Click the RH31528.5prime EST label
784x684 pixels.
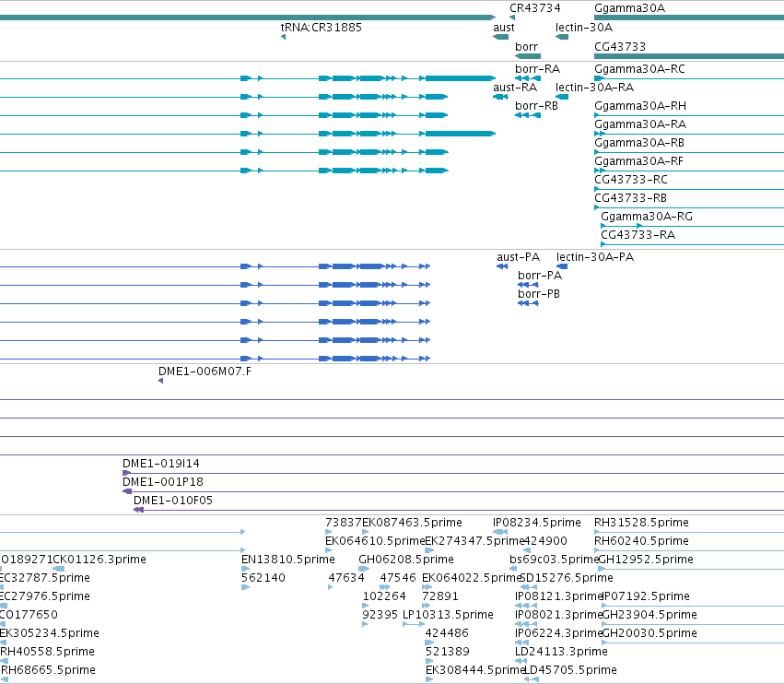coord(641,523)
